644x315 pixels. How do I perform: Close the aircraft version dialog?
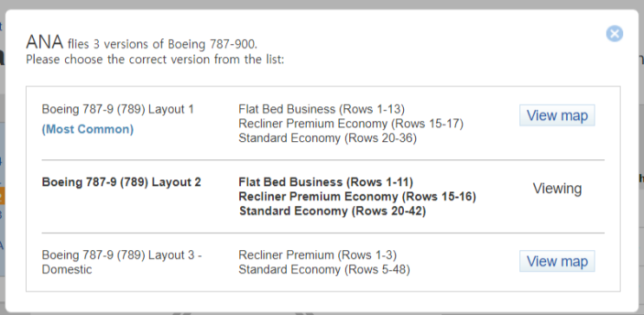pyautogui.click(x=615, y=34)
